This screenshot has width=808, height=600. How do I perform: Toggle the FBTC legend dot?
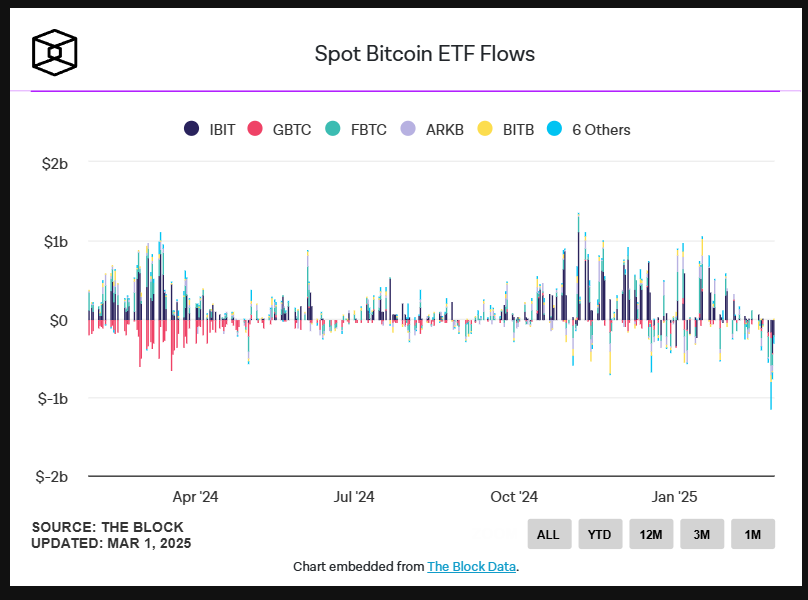click(x=333, y=129)
